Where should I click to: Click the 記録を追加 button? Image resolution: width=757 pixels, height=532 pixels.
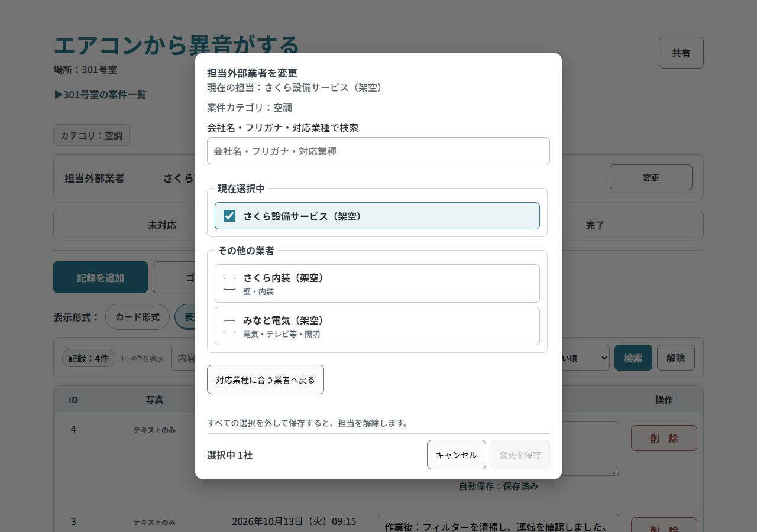(101, 277)
